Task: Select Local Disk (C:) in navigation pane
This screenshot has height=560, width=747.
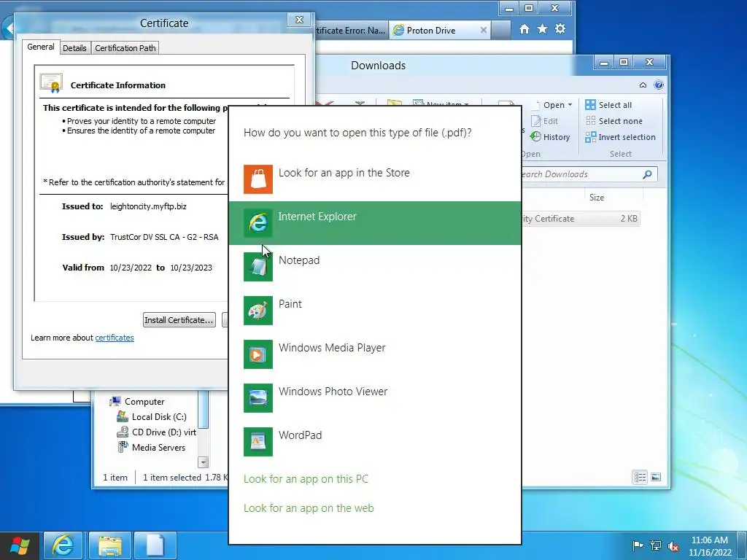Action: (x=152, y=416)
